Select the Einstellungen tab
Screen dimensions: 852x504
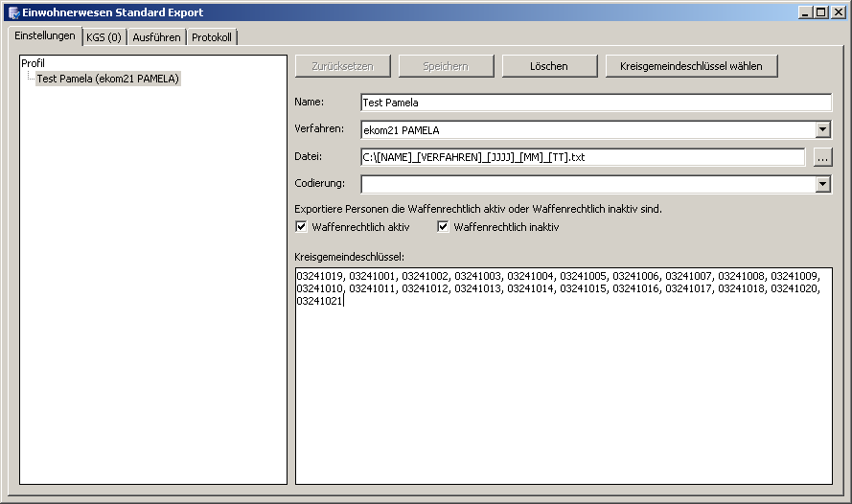tap(45, 35)
